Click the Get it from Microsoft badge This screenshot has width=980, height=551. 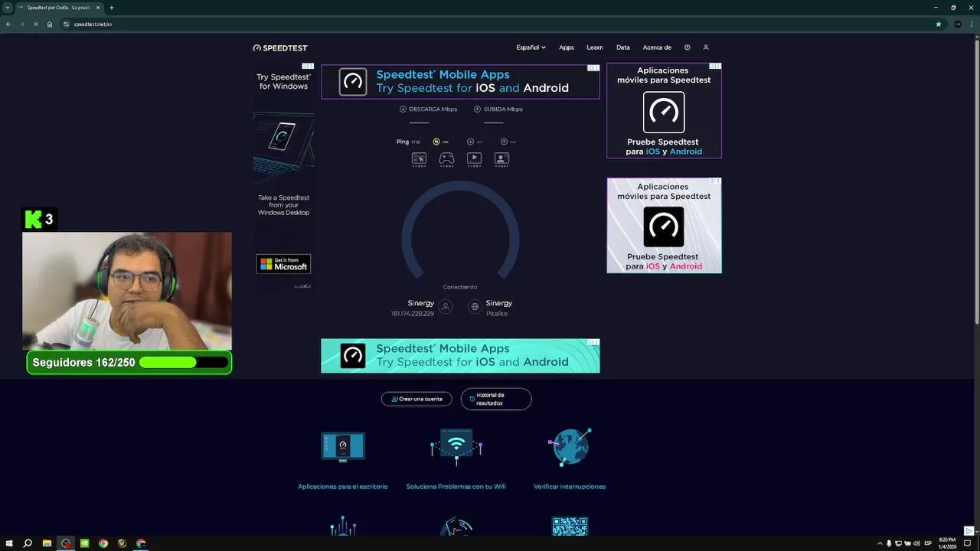[283, 264]
